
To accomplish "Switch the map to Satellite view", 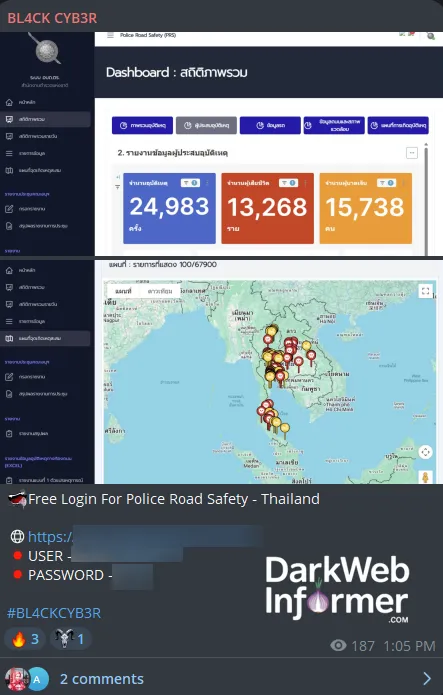I will click(x=160, y=291).
